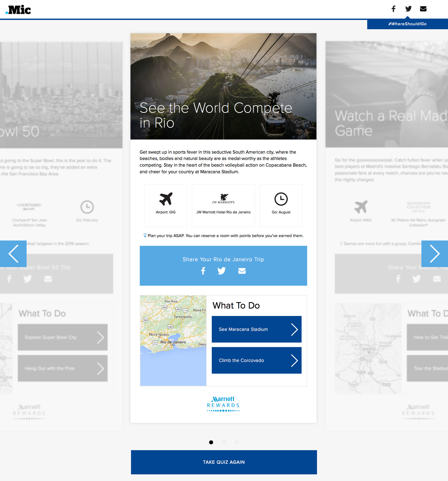Click the Mic logo to go home
448x481 pixels.
tap(18, 10)
